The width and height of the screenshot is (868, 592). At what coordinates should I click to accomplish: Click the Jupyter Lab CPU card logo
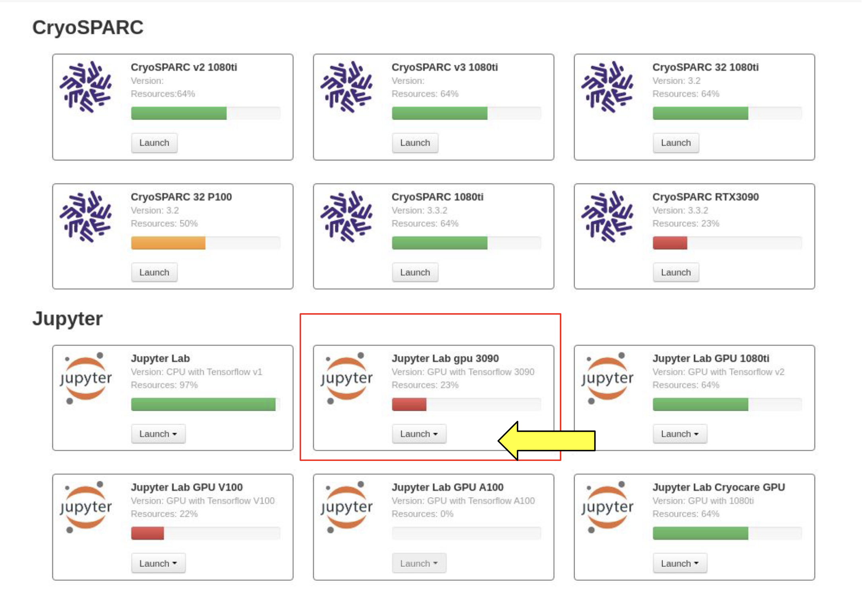pos(86,378)
